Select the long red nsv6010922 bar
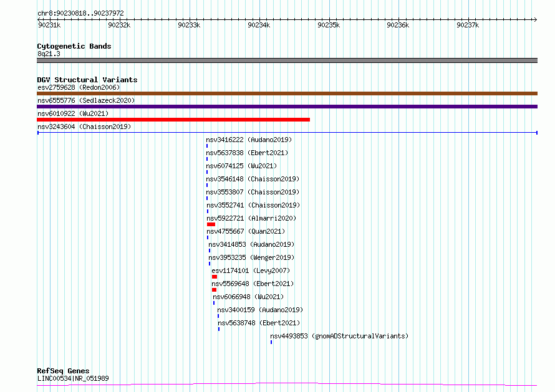Image resolution: width=555 pixels, height=392 pixels. 173,120
